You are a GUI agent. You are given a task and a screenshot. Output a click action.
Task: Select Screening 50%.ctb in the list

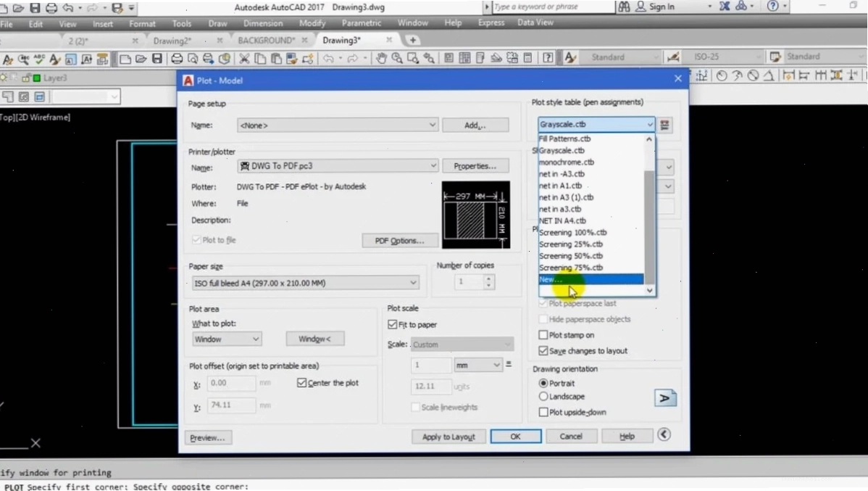click(x=591, y=256)
